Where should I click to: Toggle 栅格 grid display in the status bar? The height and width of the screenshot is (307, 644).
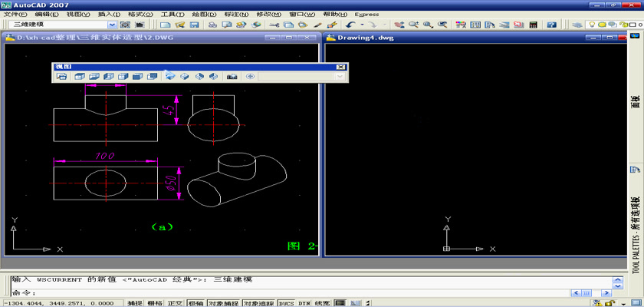pyautogui.click(x=154, y=303)
